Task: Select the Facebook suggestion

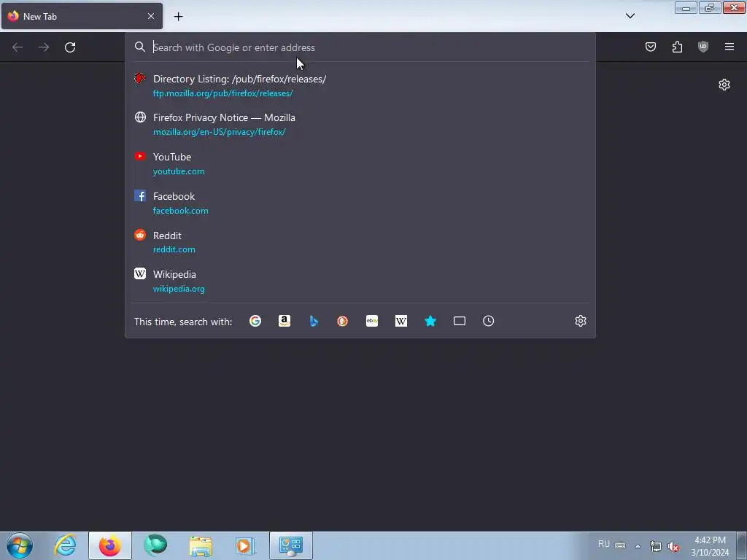Action: click(174, 196)
